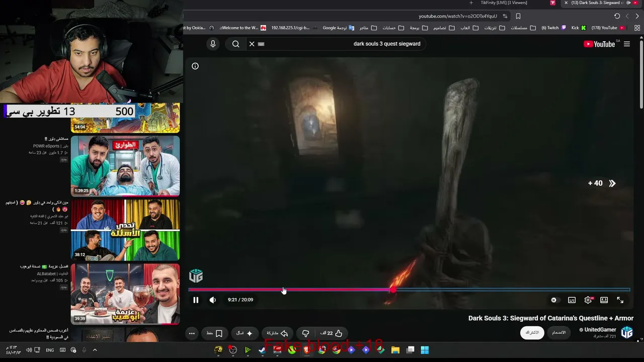The height and width of the screenshot is (362, 644).
Task: Open the (178) YouTube bookmark
Action: coord(608,28)
